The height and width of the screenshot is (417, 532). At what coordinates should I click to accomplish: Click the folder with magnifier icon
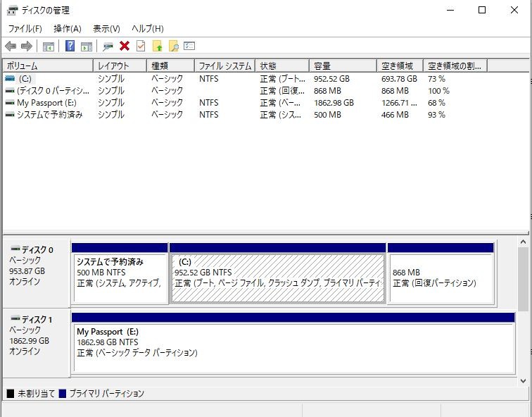173,46
